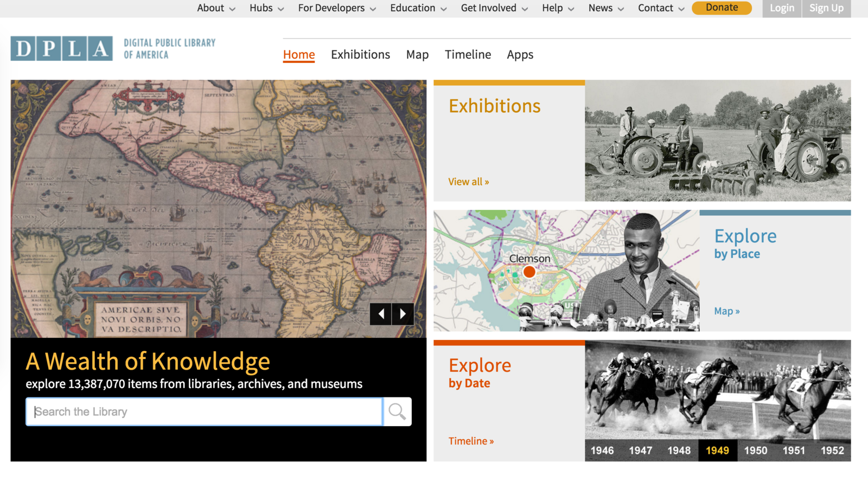This screenshot has height=482, width=868.
Task: Open the Education dropdown menu
Action: pyautogui.click(x=418, y=8)
